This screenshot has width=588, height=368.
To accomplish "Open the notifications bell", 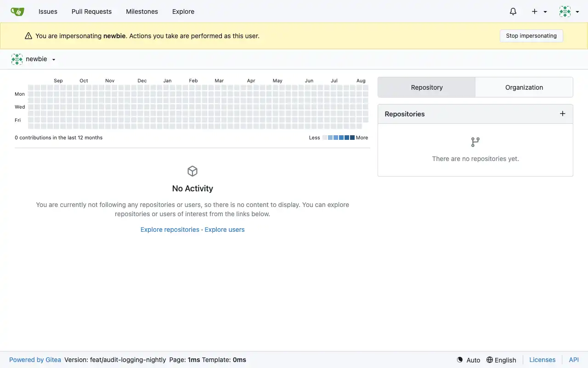I will coord(513,11).
